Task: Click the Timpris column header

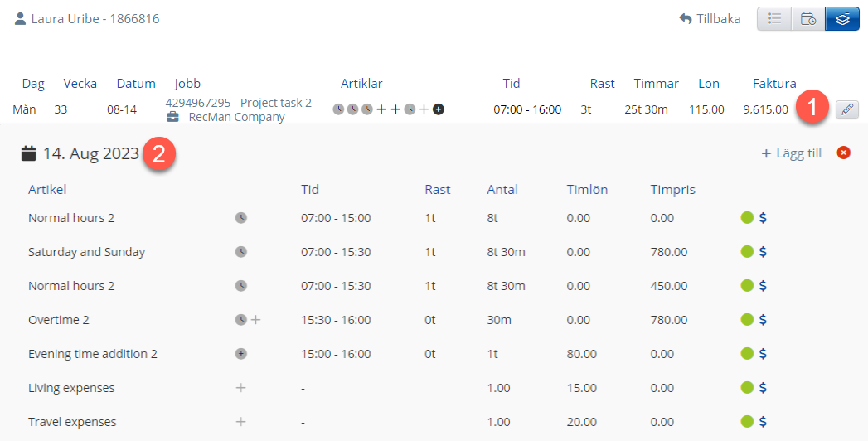Action: [x=672, y=190]
